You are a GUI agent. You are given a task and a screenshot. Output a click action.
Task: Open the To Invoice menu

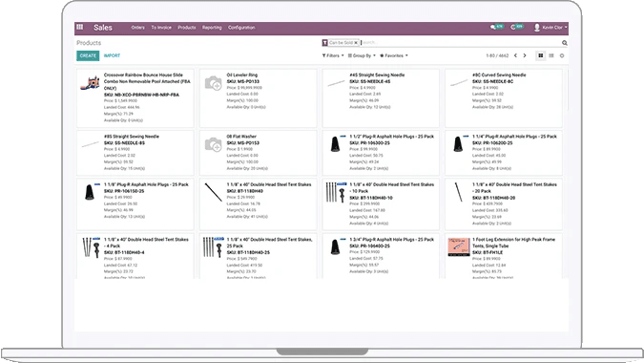pyautogui.click(x=161, y=28)
